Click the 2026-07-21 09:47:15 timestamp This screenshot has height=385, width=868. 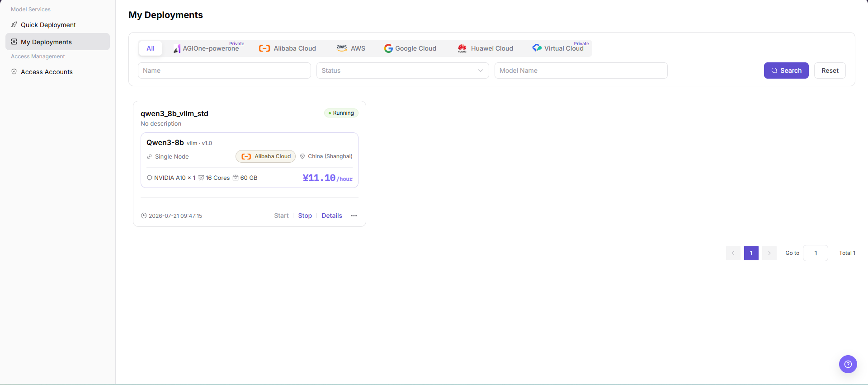click(x=175, y=216)
